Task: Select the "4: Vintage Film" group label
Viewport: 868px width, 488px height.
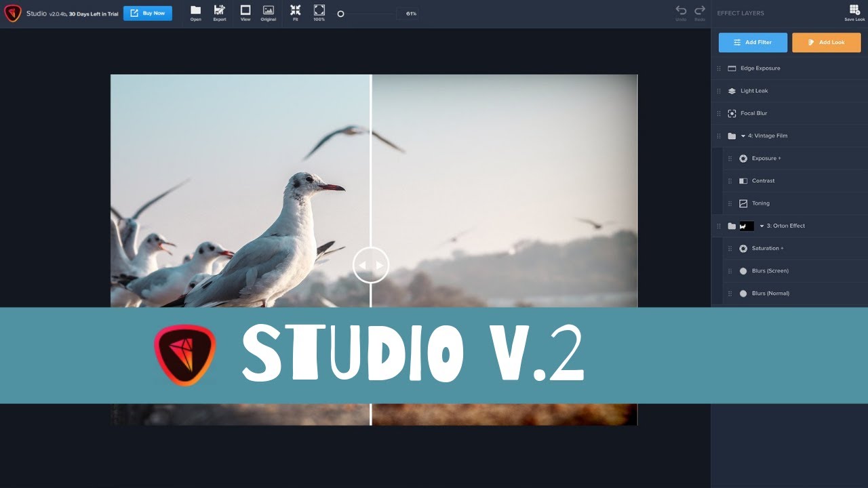Action: click(x=768, y=136)
